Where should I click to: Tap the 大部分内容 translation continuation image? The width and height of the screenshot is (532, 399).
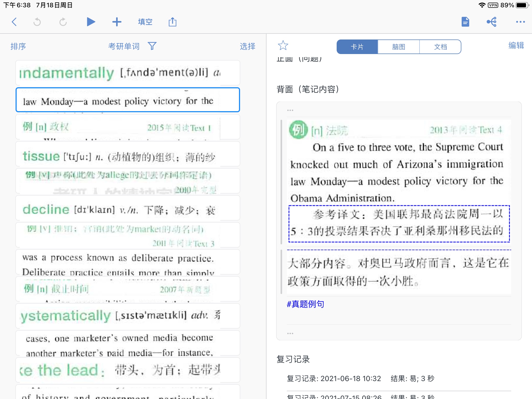click(399, 272)
